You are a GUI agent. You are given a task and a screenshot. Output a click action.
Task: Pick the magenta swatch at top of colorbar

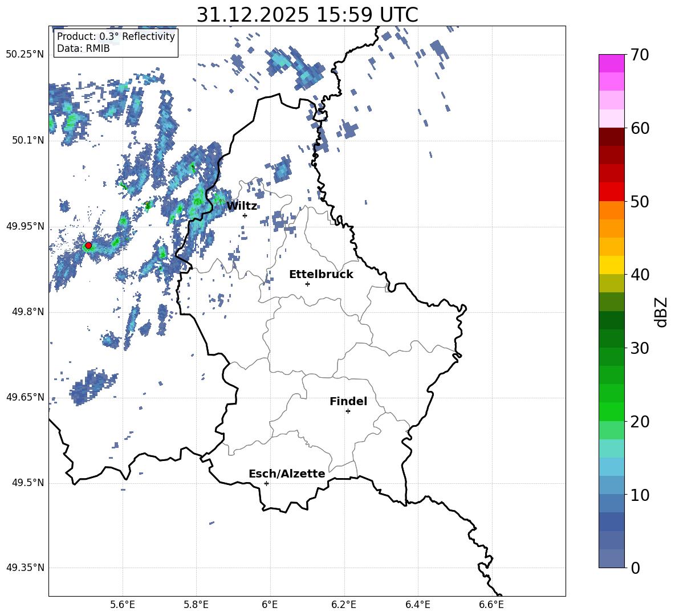612,63
